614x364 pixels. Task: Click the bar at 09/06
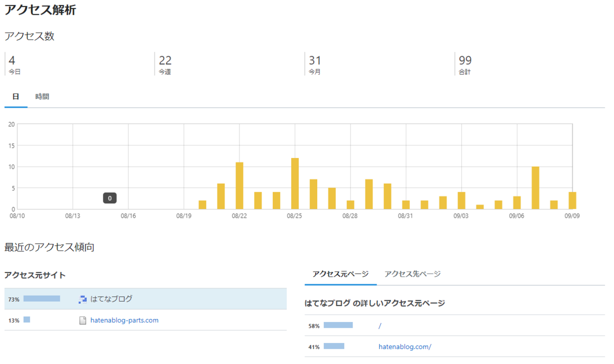click(x=517, y=202)
